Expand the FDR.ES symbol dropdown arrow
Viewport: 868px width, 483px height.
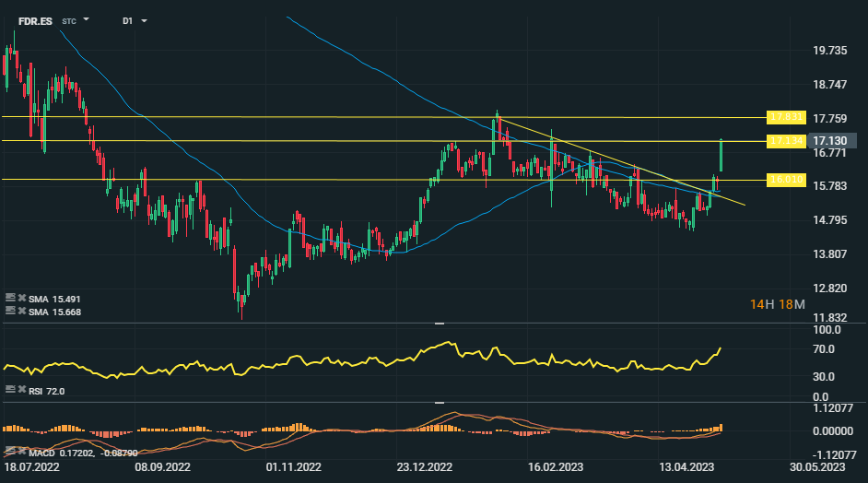coord(86,20)
